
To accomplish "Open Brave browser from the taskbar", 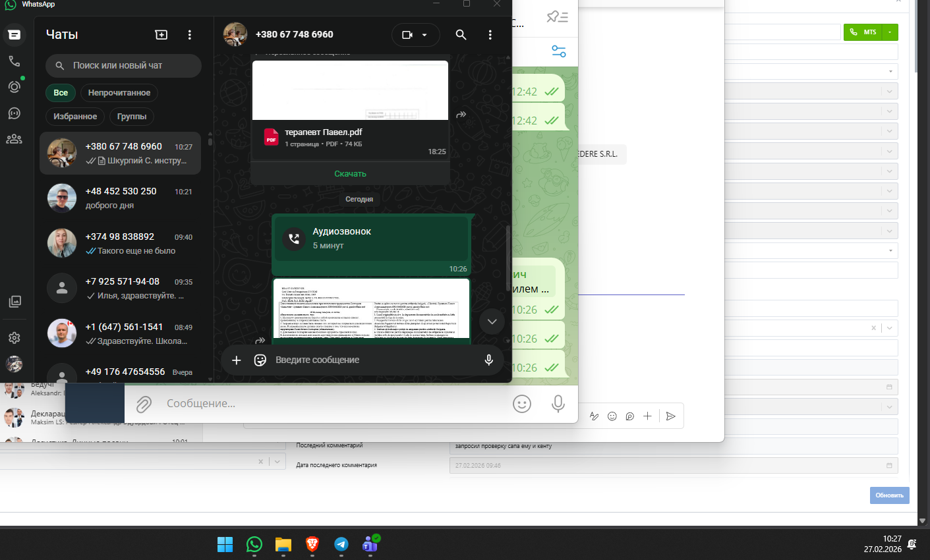I will coord(312,544).
